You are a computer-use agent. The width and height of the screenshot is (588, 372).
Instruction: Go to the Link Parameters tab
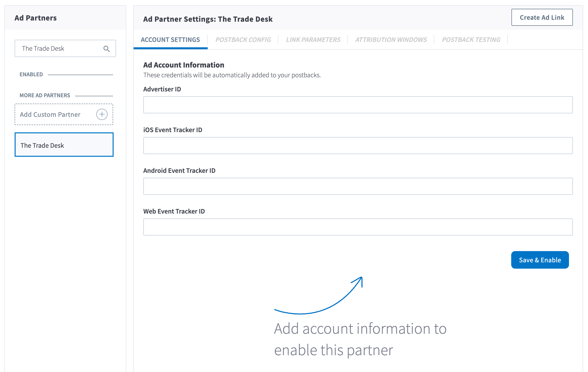313,39
